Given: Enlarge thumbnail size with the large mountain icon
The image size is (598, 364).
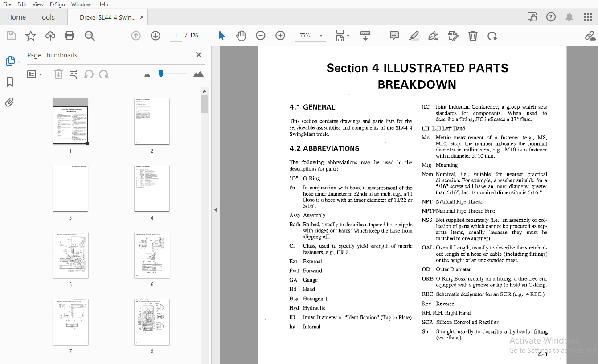Looking at the screenshot, I should (x=198, y=74).
